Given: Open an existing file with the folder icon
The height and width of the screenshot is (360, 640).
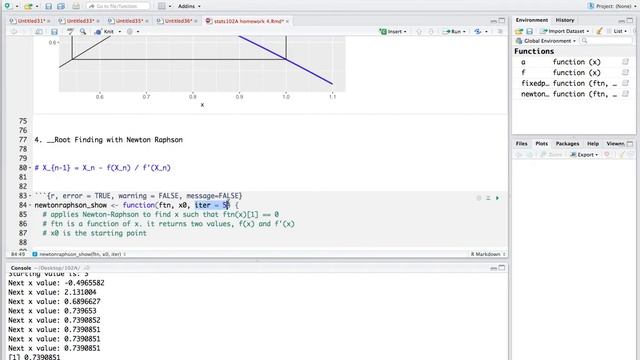Looking at the screenshot, I should (x=28, y=6).
